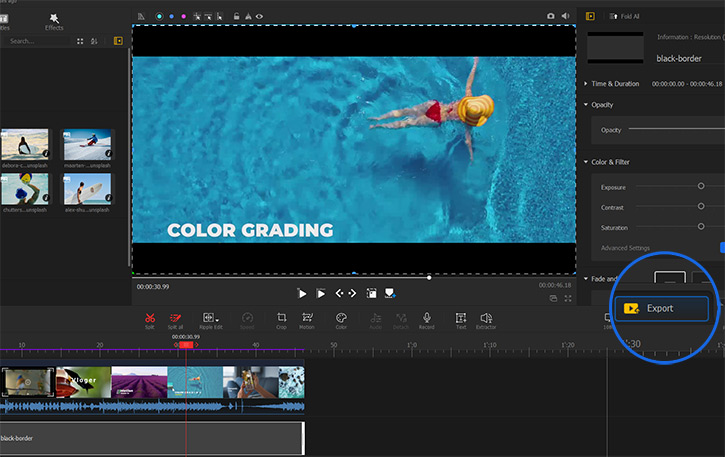
Task: Collapse the Color & Filter section
Action: click(x=586, y=161)
